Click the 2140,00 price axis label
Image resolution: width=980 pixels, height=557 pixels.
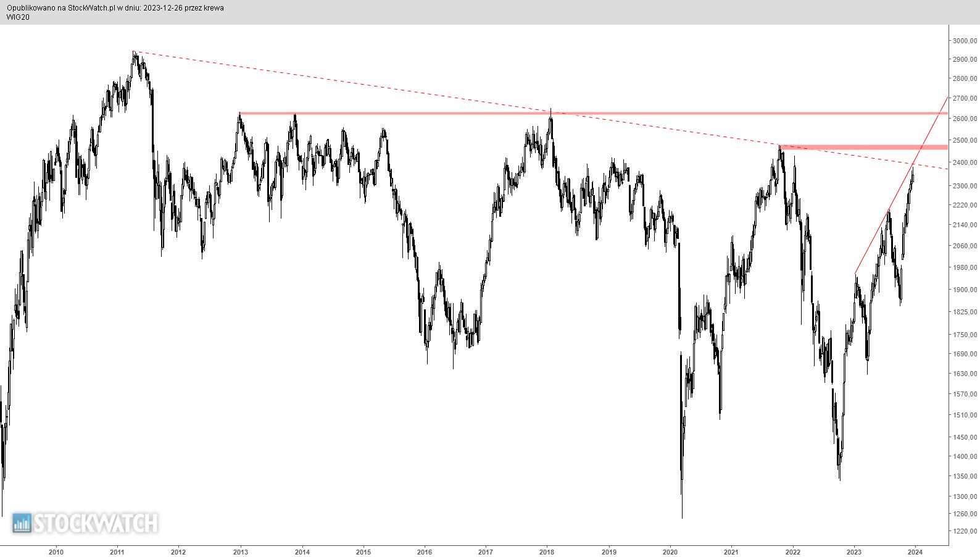click(x=965, y=225)
